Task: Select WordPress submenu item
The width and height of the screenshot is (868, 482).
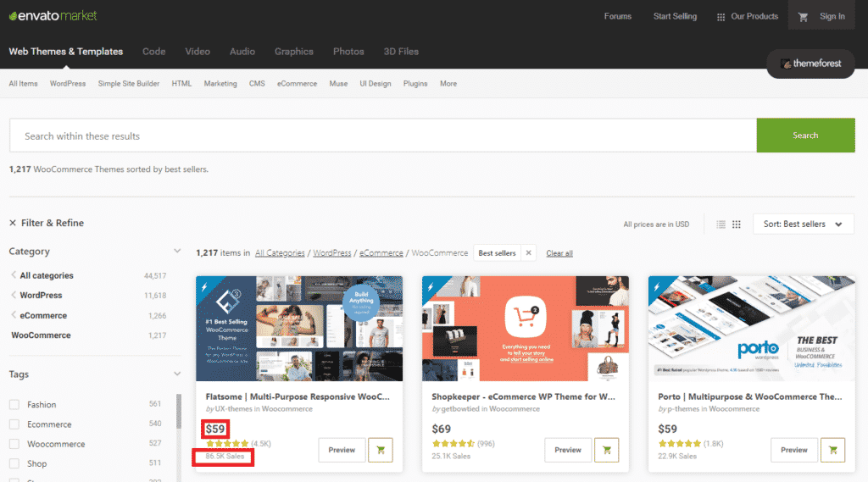Action: click(x=68, y=84)
